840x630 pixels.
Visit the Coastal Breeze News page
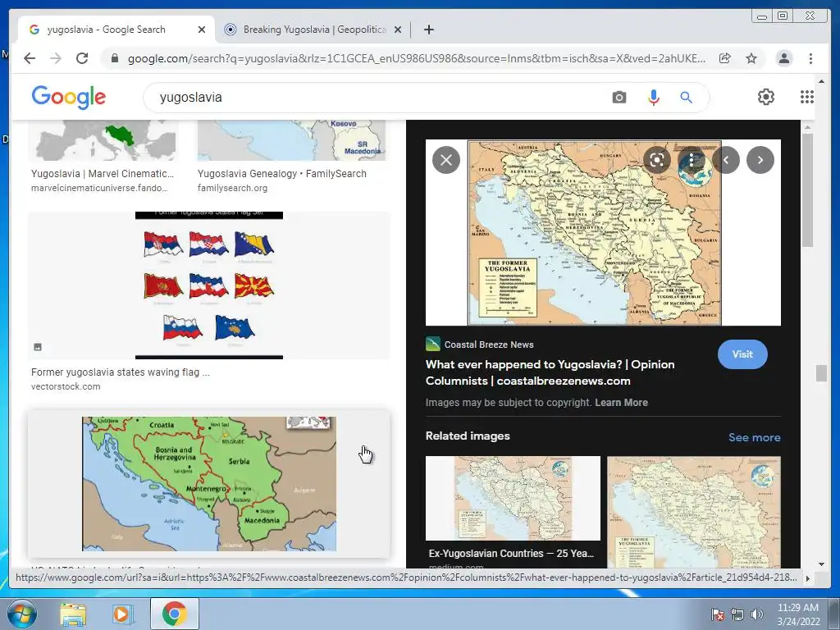click(x=742, y=354)
